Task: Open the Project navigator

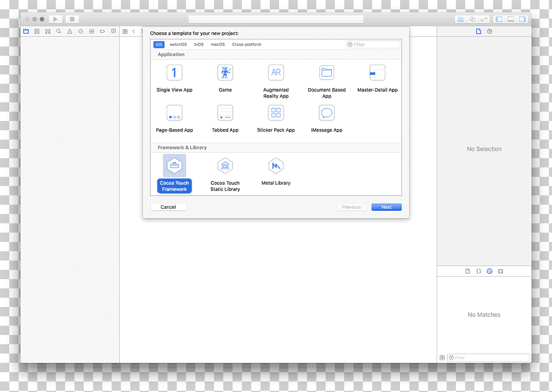Action: 25,32
